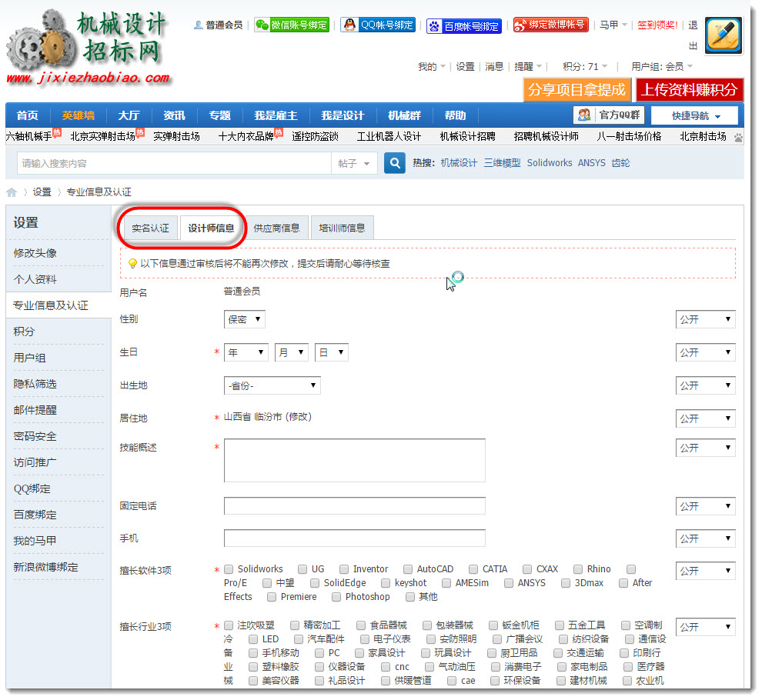Click the 工业机器人设计 hot link

pyautogui.click(x=389, y=136)
